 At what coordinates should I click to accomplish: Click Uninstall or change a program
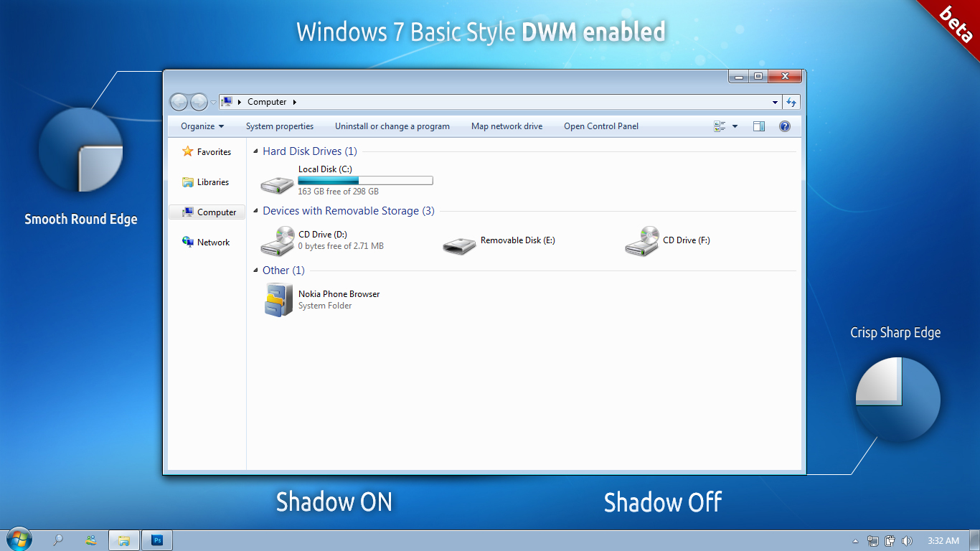tap(392, 126)
